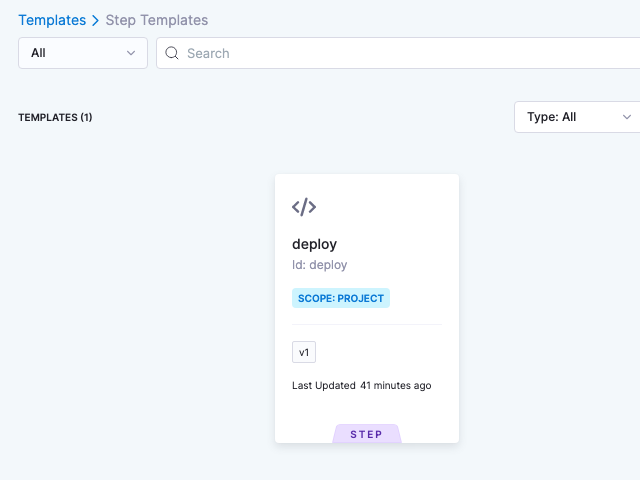Open the All scope filter dropdown

pyautogui.click(x=82, y=53)
